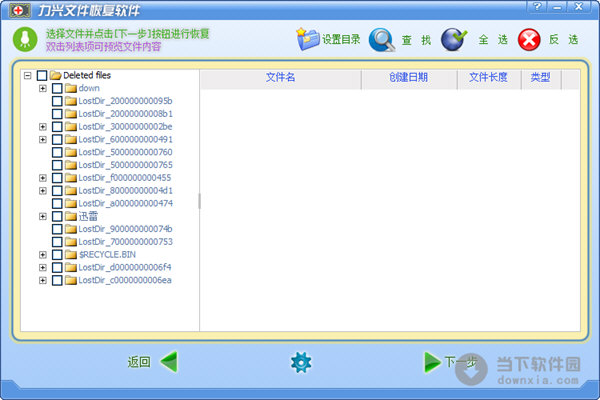Select the LostDir_f00000000455 tree row
This screenshot has height=400, width=600.
[x=125, y=178]
